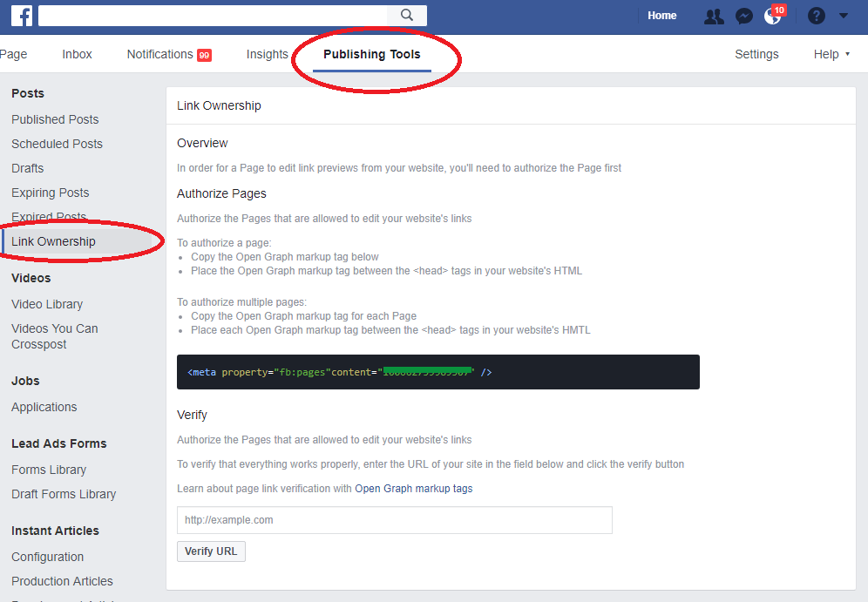Screen dimensions: 868x602
Task: Go to the Inbox tab
Action: [77, 54]
